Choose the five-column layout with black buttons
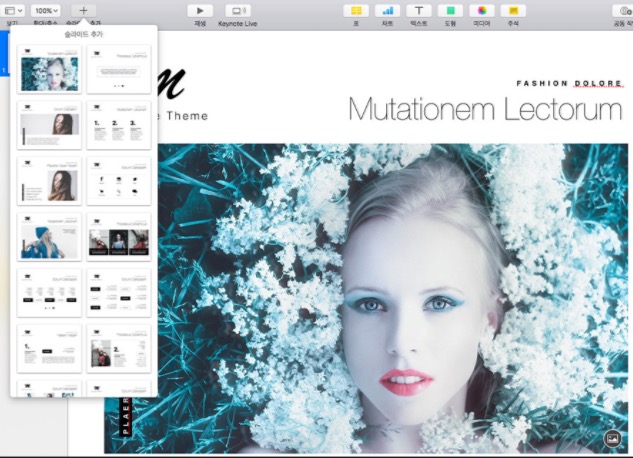Screen dimensions: 633x458 click(x=49, y=293)
